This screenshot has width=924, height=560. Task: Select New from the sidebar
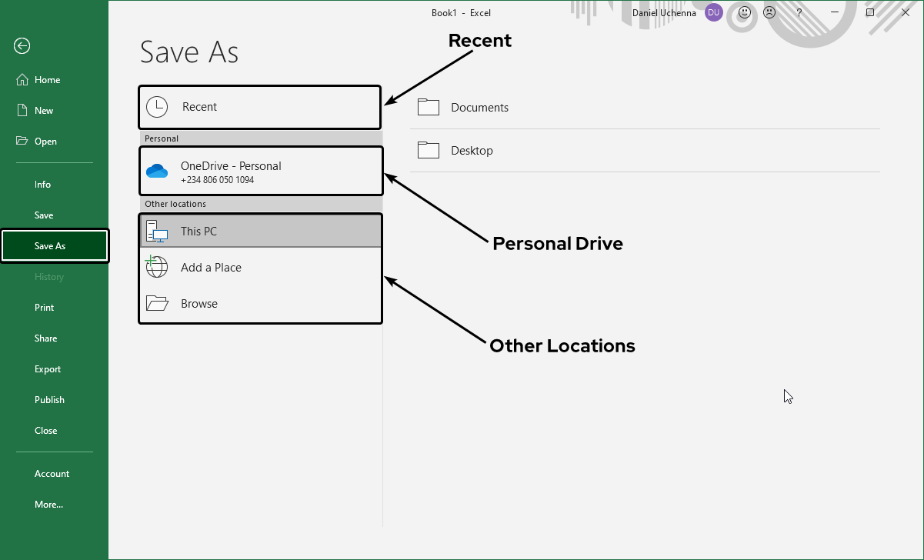coord(44,111)
